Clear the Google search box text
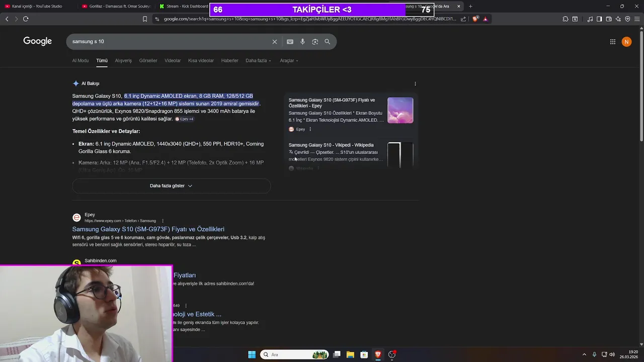The width and height of the screenshot is (644, 362). (x=275, y=42)
